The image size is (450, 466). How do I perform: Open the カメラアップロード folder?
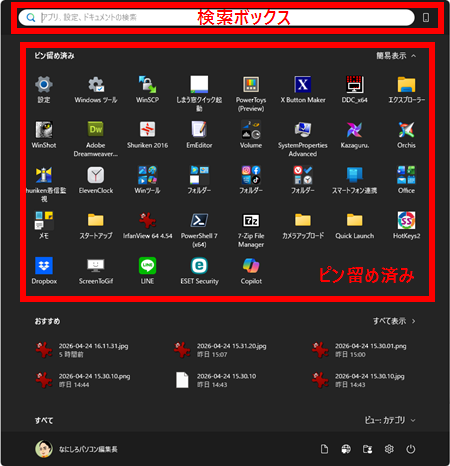(303, 226)
